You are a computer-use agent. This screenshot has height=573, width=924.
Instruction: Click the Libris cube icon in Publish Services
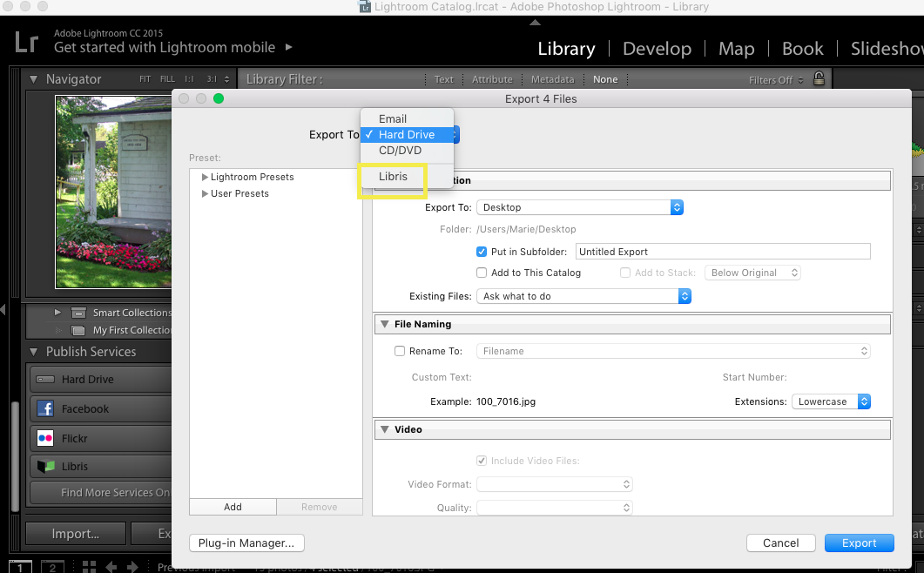(x=46, y=467)
